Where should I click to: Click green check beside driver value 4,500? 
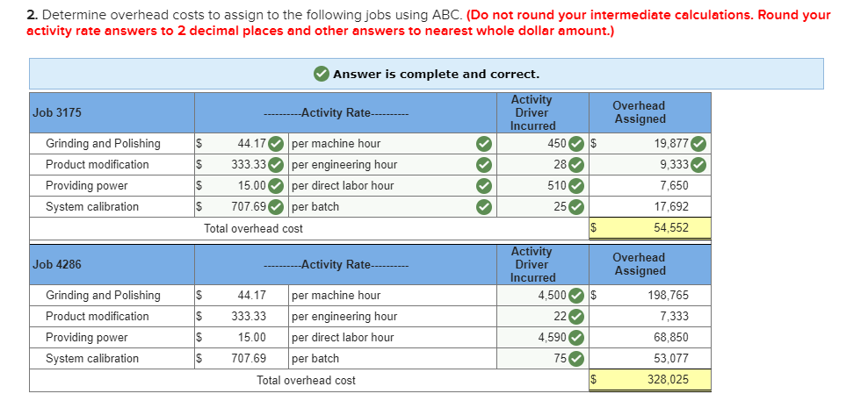[x=576, y=296]
